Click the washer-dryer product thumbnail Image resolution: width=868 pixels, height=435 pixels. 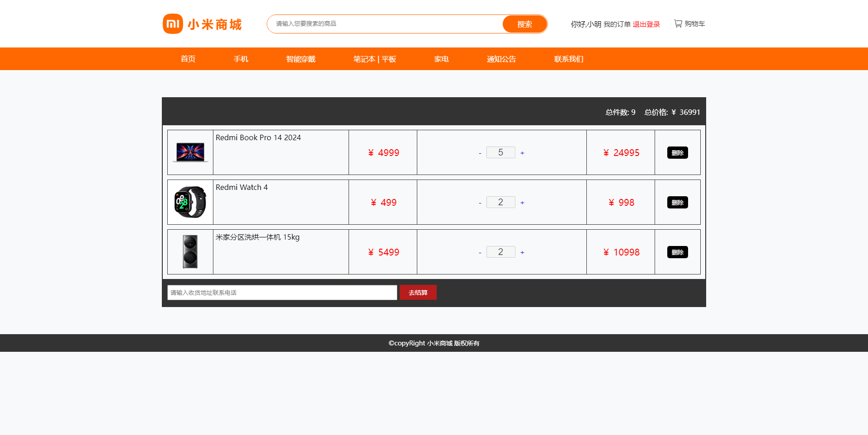pyautogui.click(x=190, y=252)
